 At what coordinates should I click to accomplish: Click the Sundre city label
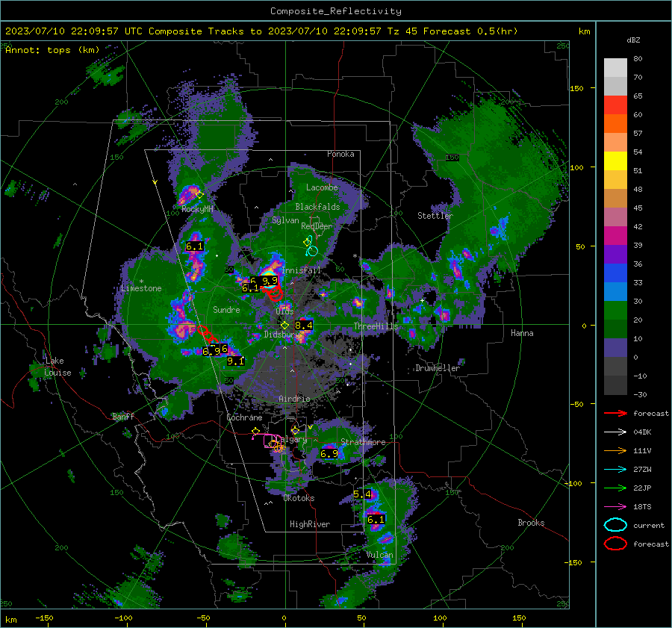(226, 309)
